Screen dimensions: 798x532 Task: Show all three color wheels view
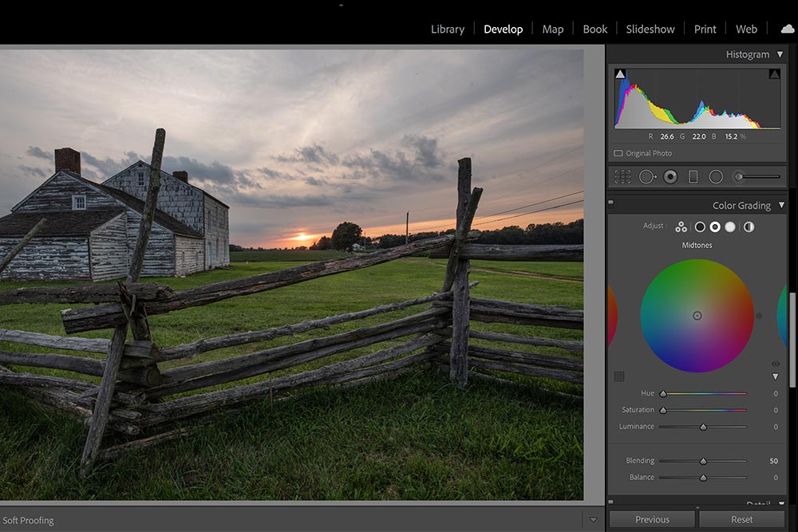click(681, 227)
